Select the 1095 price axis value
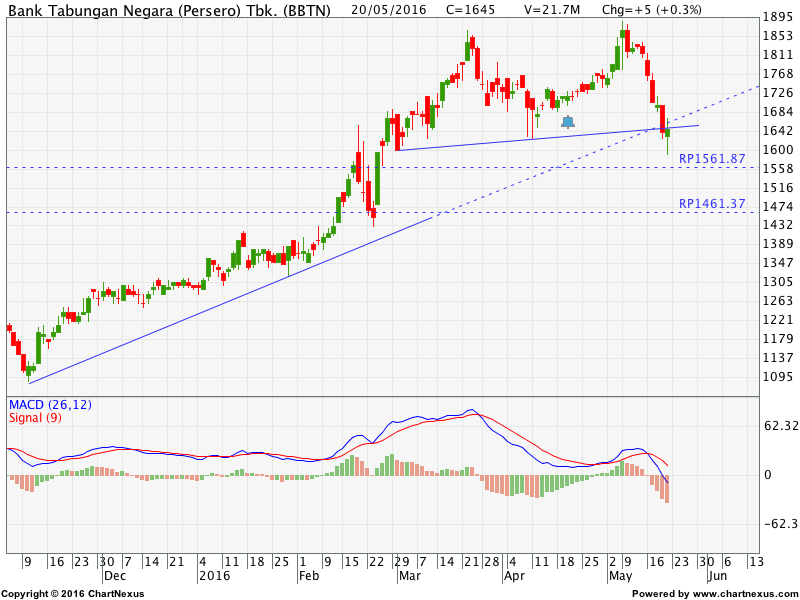 pos(778,377)
